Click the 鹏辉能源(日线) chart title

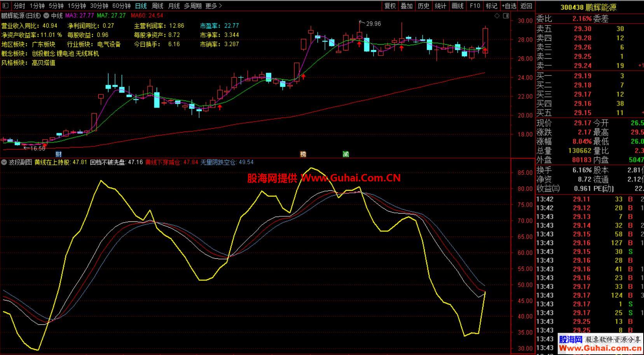pos(21,16)
